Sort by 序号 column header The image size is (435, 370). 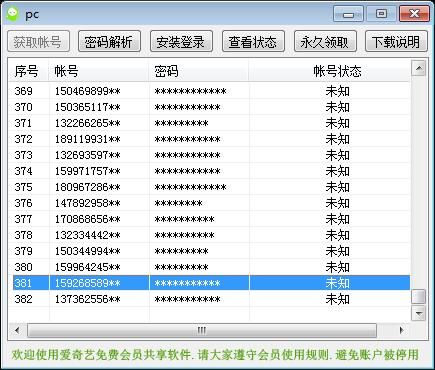point(29,71)
